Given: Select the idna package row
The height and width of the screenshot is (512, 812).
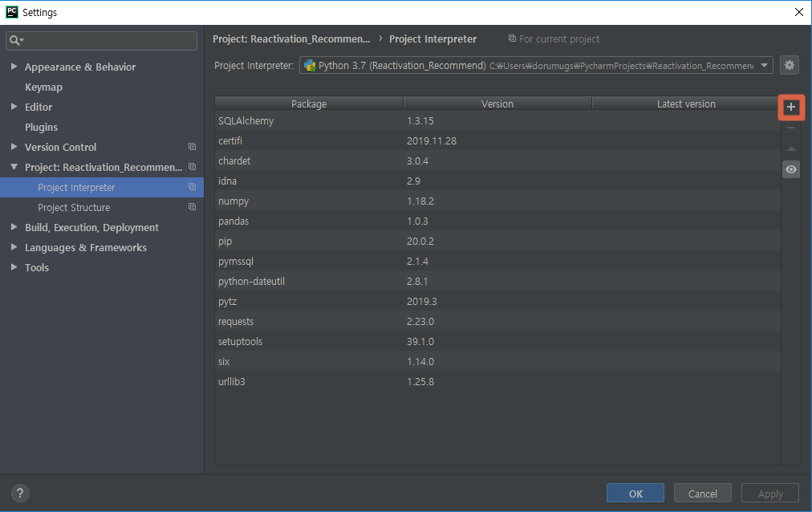Looking at the screenshot, I should [x=497, y=181].
